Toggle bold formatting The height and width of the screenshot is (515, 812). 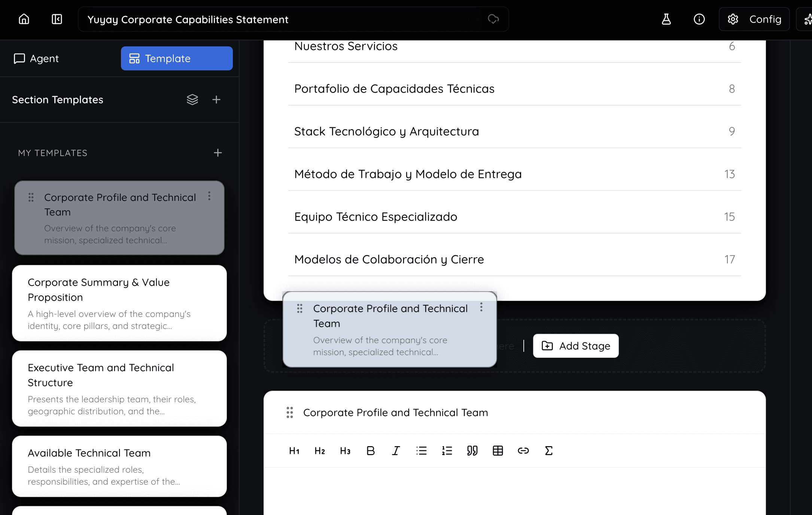(x=371, y=451)
